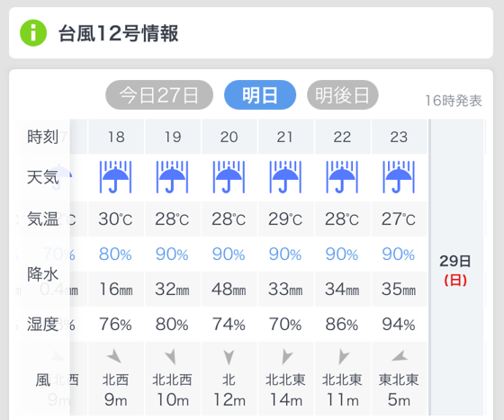Click the 94% humidity value

coord(399,325)
